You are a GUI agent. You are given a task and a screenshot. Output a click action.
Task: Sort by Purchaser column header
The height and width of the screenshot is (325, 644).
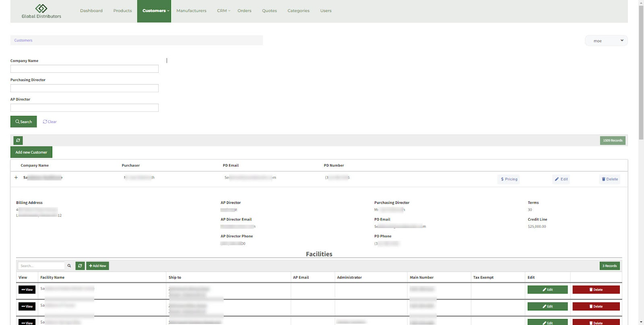131,165
